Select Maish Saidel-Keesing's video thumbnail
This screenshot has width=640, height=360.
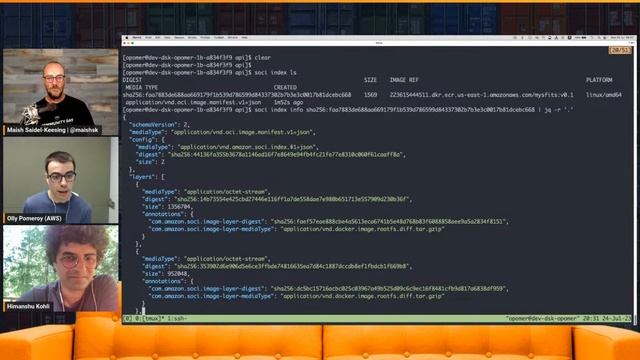[60, 92]
